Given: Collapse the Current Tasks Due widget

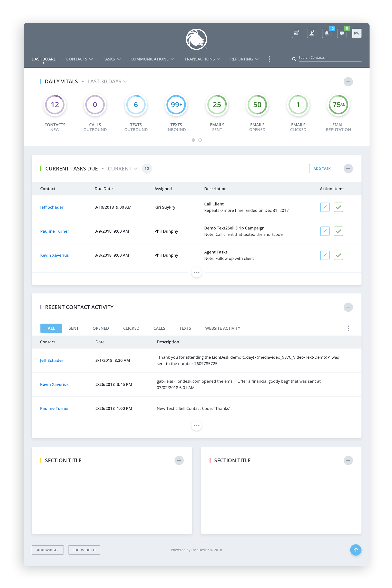Looking at the screenshot, I should pyautogui.click(x=348, y=168).
